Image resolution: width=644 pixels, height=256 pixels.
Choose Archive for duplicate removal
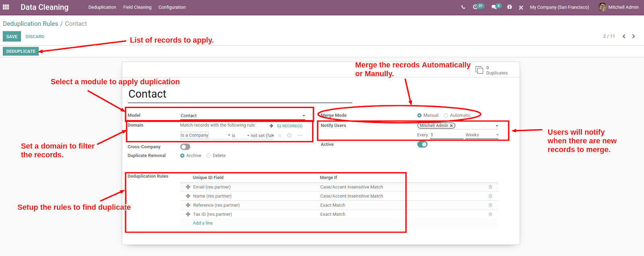[x=182, y=156]
